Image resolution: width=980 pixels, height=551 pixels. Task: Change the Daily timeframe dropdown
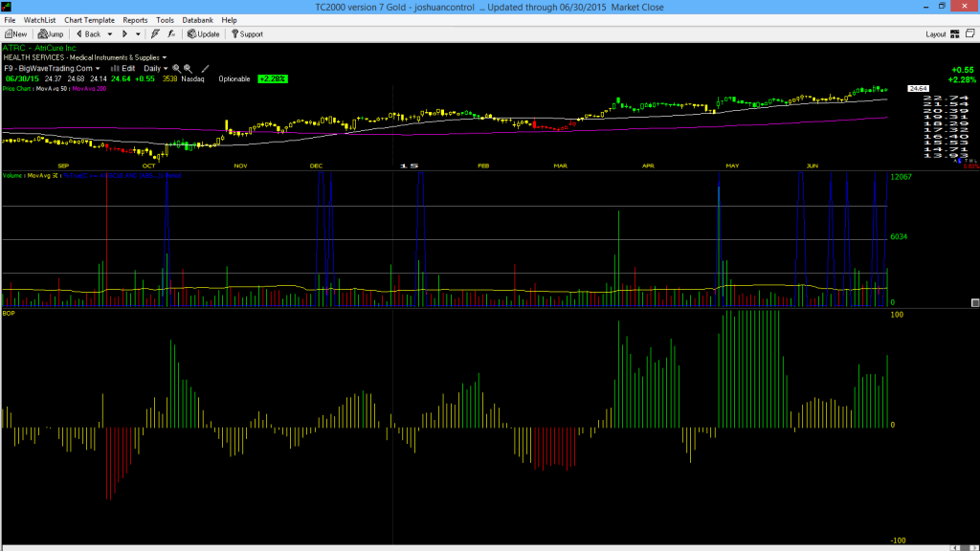156,69
